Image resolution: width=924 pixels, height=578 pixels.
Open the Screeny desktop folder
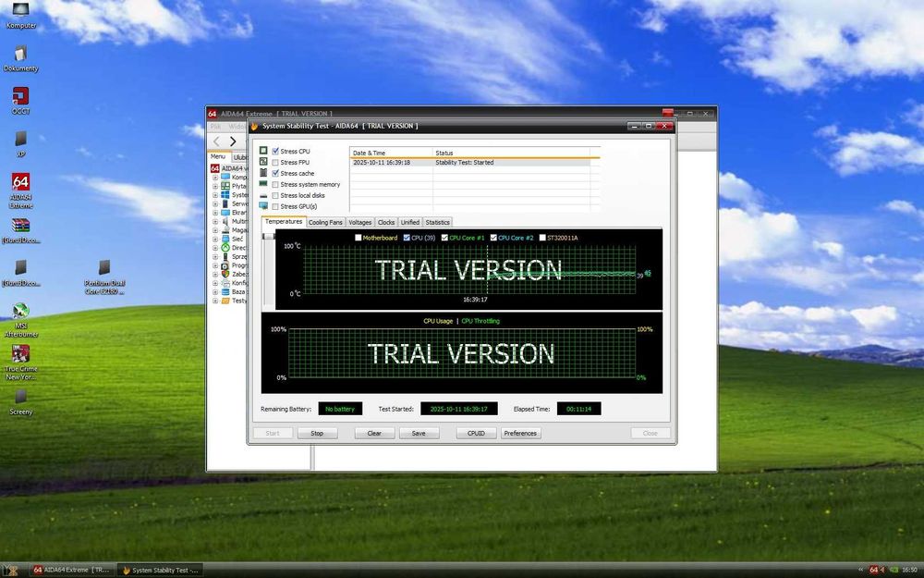tap(20, 401)
